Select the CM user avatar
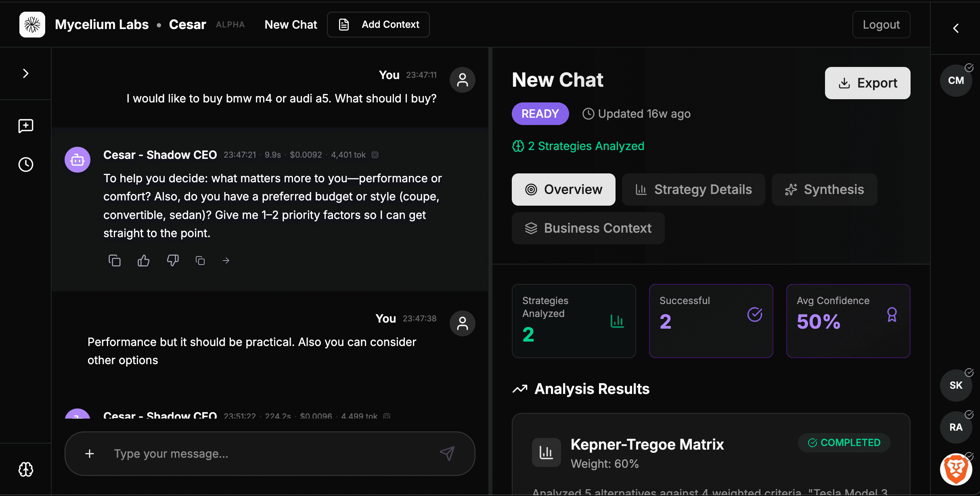 click(x=956, y=81)
